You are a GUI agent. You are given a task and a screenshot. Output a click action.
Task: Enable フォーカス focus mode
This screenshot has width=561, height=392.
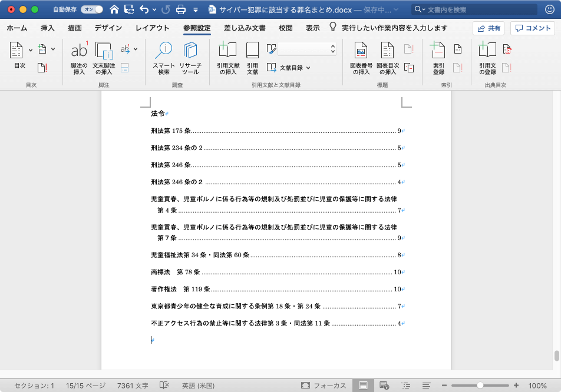(324, 386)
